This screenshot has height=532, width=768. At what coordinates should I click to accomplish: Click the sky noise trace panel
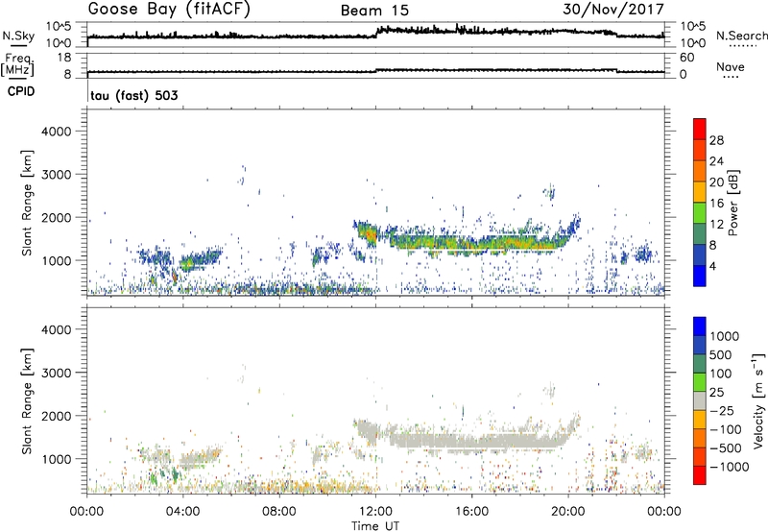coord(375,35)
